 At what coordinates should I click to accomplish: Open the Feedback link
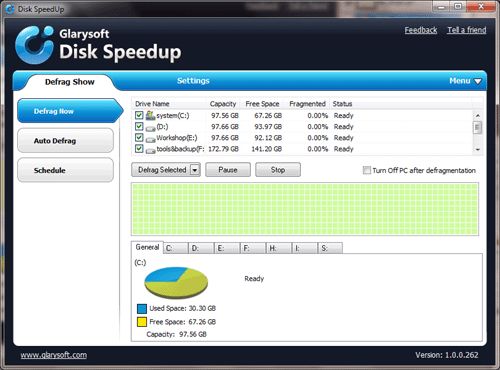[x=421, y=30]
